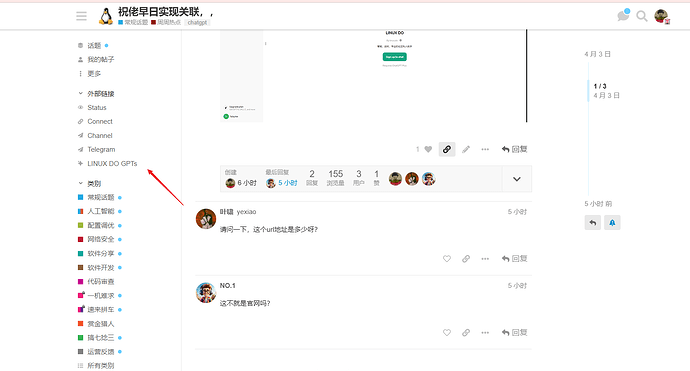Screen dimensions: 690x371
Task: Open the chat bubble notifications icon
Action: (623, 16)
